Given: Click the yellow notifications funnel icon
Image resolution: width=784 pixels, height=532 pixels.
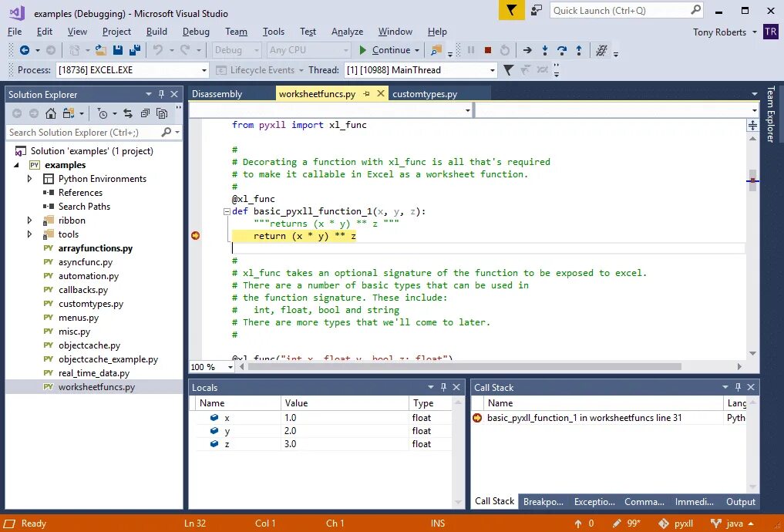Looking at the screenshot, I should coord(512,11).
